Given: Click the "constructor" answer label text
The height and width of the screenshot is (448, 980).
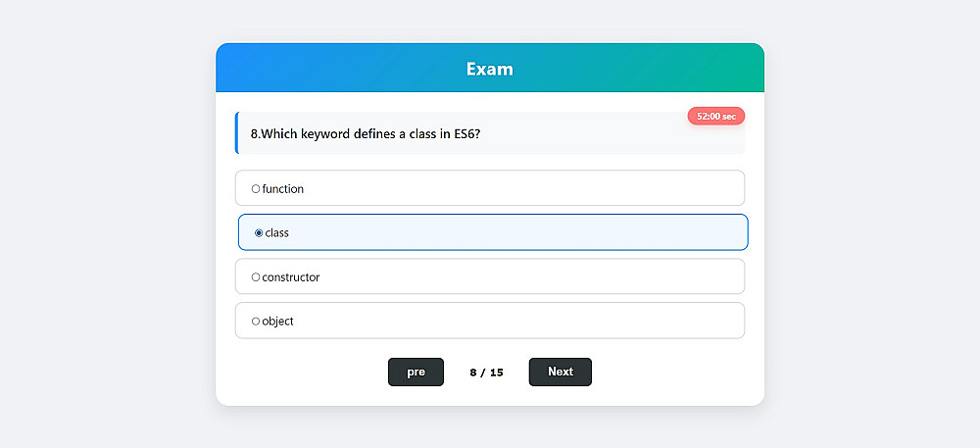Looking at the screenshot, I should tap(291, 277).
